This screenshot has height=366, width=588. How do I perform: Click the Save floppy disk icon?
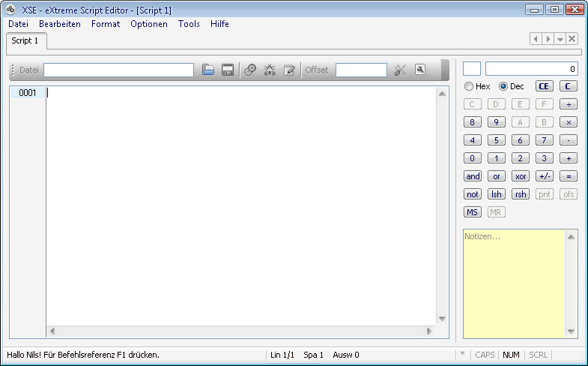click(x=228, y=70)
